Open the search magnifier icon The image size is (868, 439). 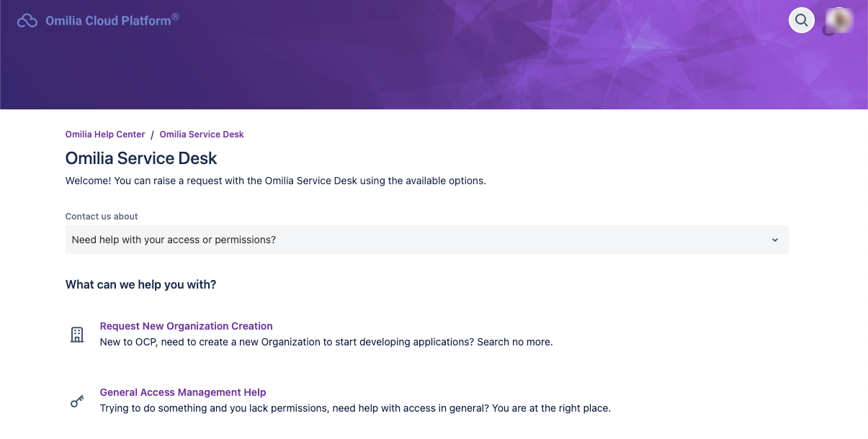coord(802,20)
